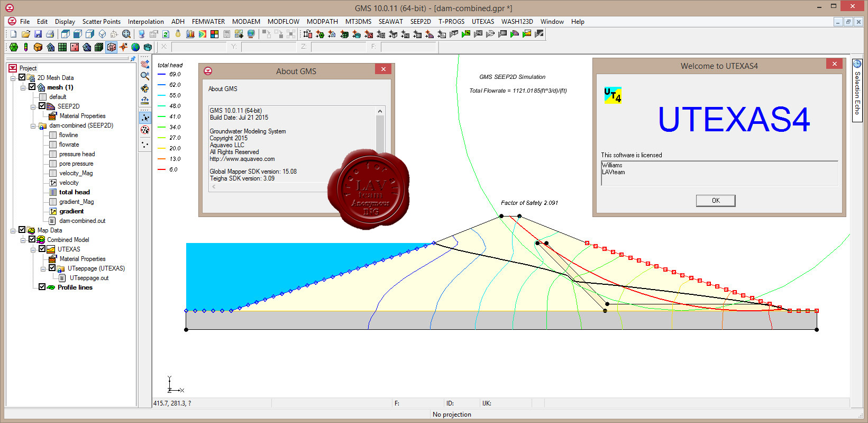This screenshot has height=423, width=868.
Task: Select the Rotate tool
Action: pos(145,88)
